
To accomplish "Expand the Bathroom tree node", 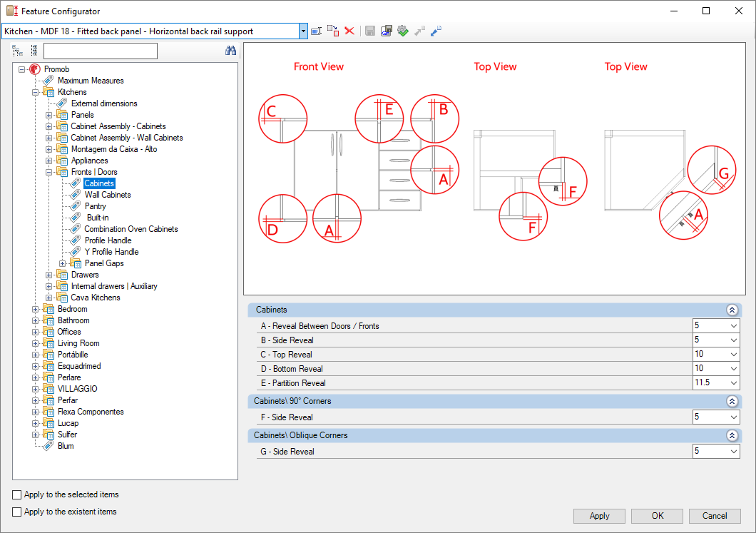I will [35, 321].
